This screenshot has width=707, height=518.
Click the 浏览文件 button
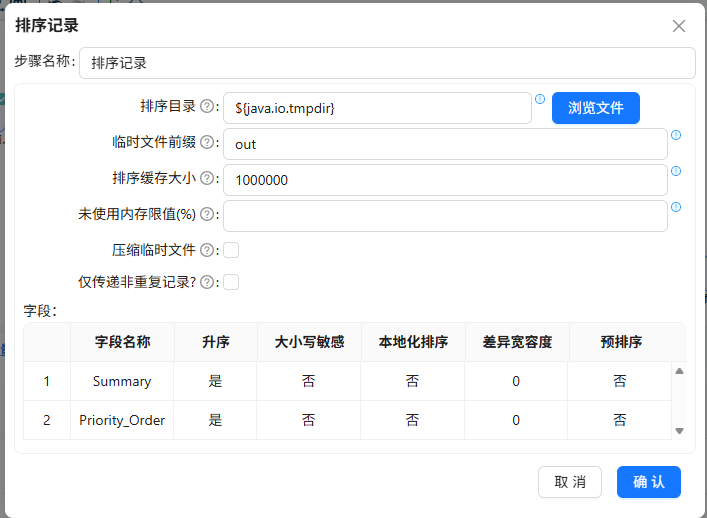pyautogui.click(x=596, y=108)
